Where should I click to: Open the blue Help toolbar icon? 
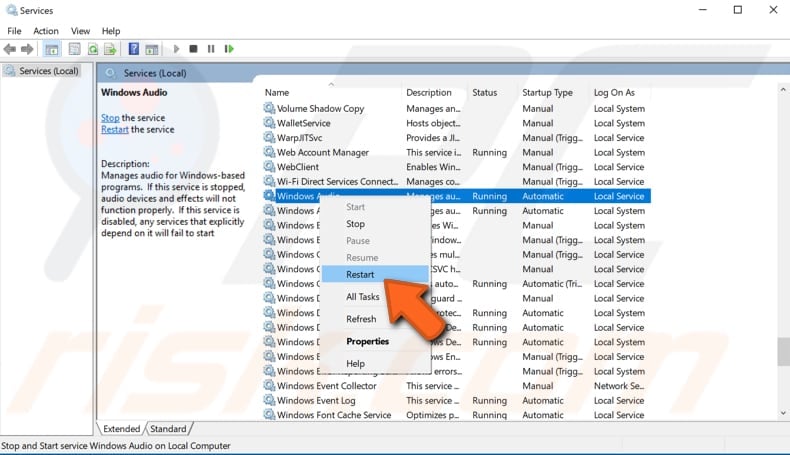pos(134,49)
